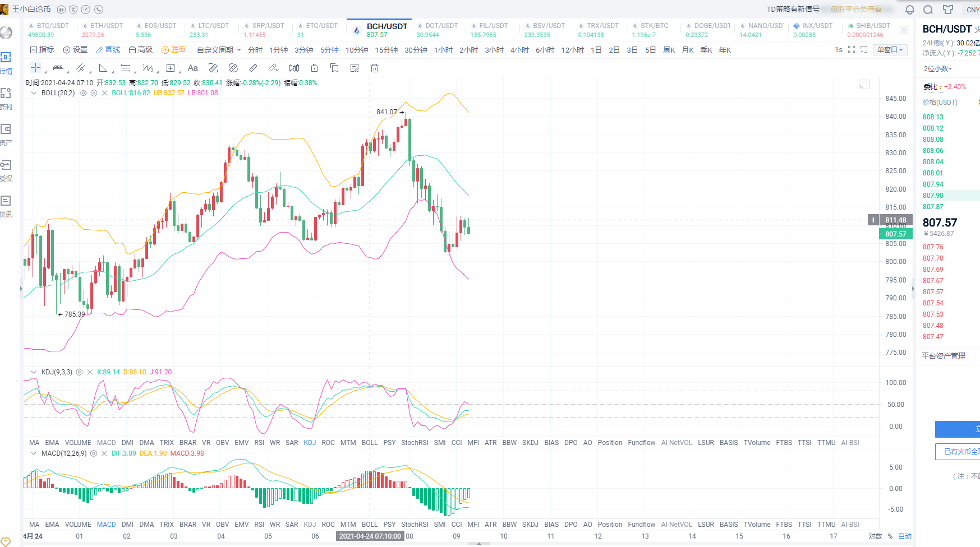
Task: Click the fullscreen chart icon
Action: pyautogui.click(x=852, y=50)
